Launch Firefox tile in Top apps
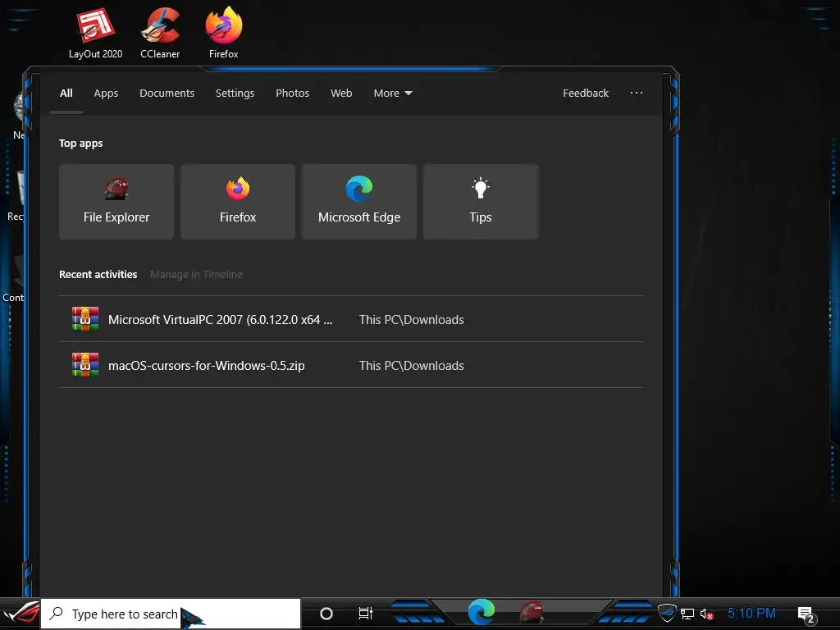The image size is (840, 630). coord(238,202)
